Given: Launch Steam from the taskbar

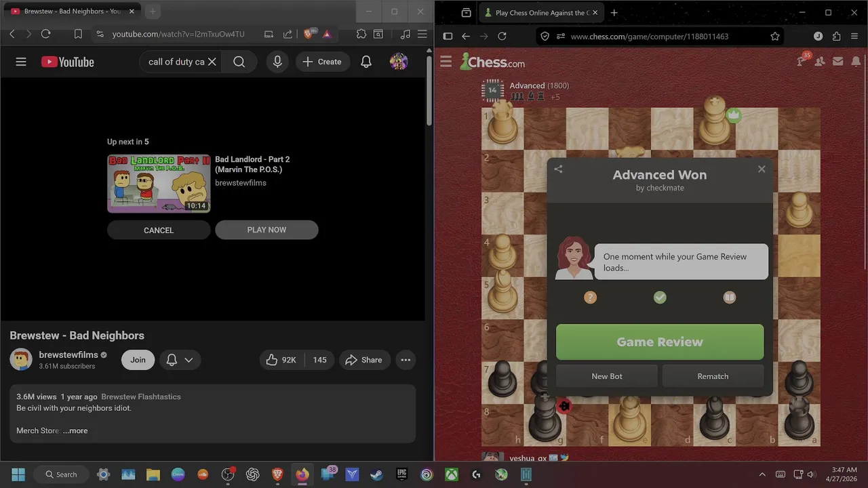Looking at the screenshot, I should click(376, 474).
